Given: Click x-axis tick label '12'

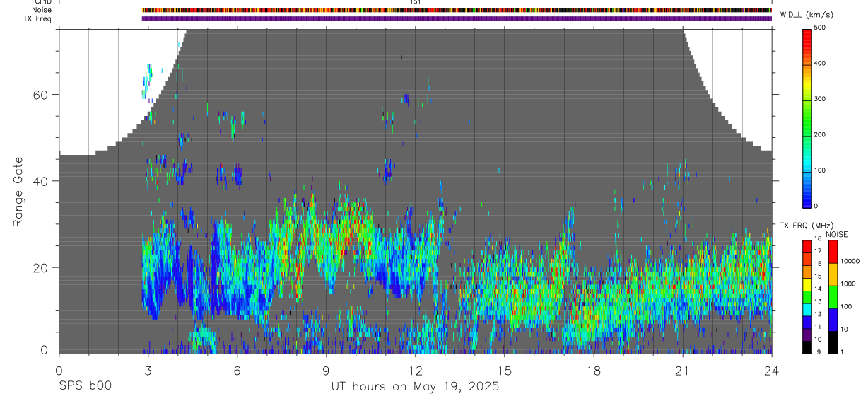Looking at the screenshot, I should 416,371.
